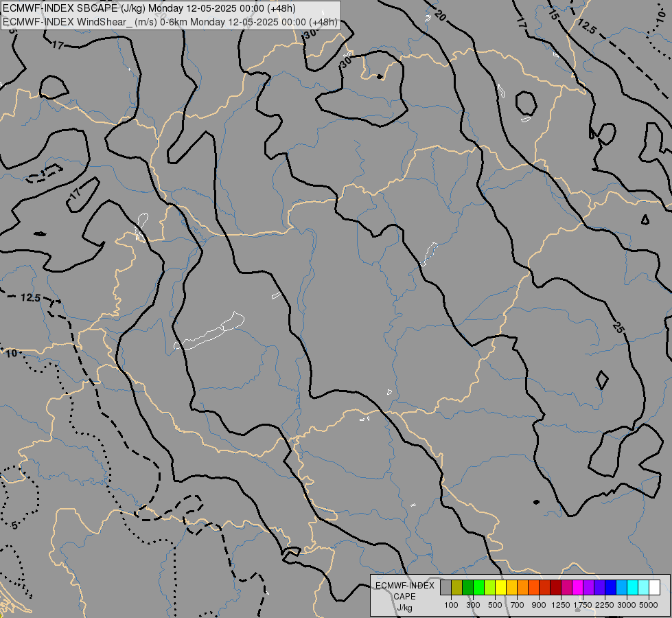
Task: Click the 25 contour label
Action: click(x=618, y=328)
